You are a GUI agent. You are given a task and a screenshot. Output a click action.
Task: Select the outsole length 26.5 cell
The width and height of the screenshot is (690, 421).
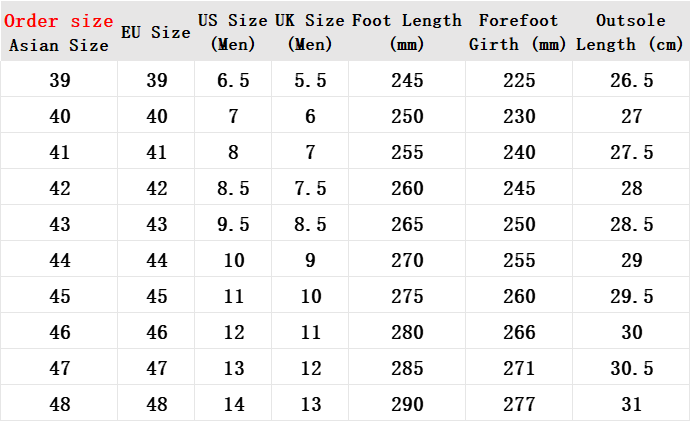click(x=631, y=81)
